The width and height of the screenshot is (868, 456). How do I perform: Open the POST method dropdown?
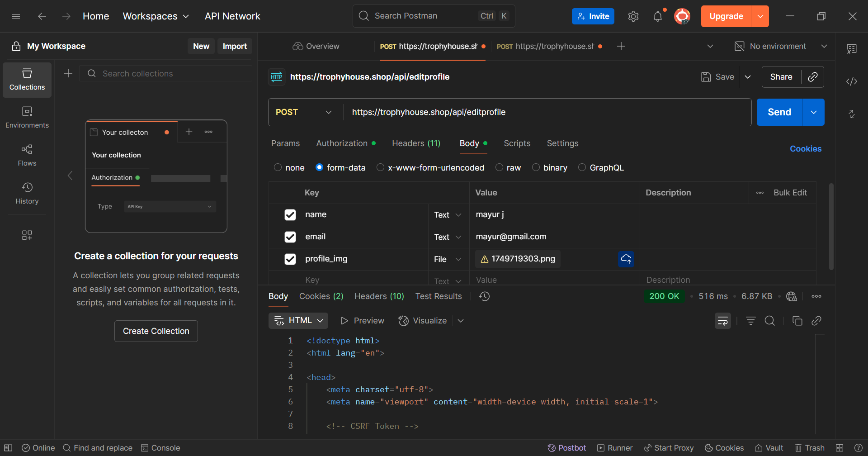pyautogui.click(x=304, y=112)
